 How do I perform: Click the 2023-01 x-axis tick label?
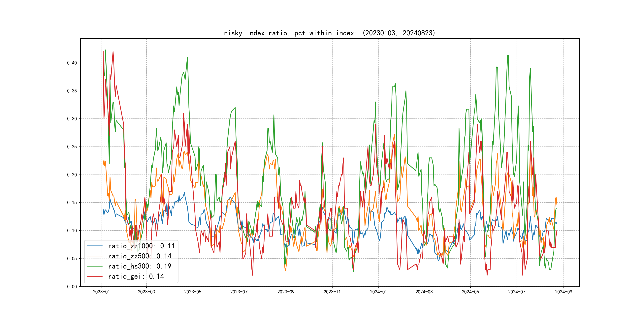tap(102, 292)
